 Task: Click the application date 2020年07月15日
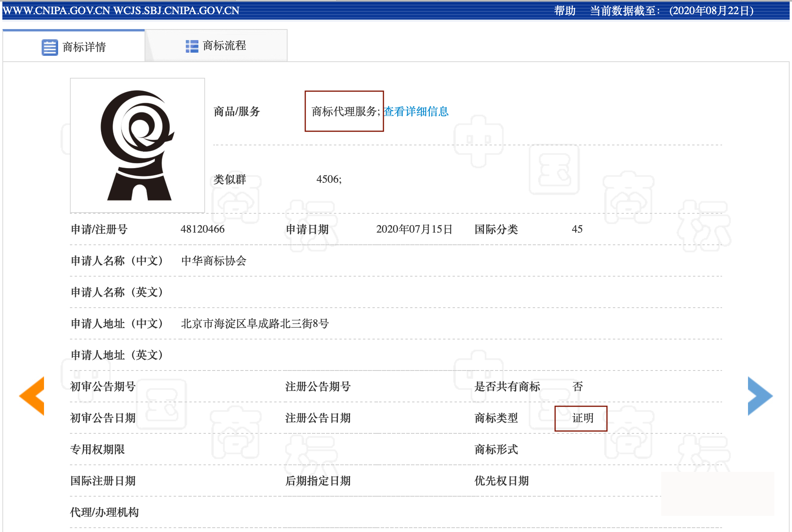tap(414, 229)
